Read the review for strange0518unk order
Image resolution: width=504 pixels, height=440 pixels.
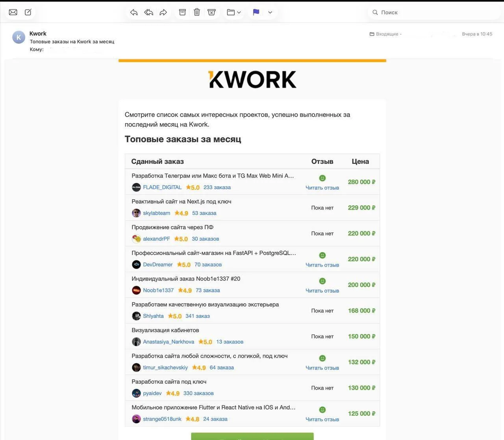[x=322, y=420]
